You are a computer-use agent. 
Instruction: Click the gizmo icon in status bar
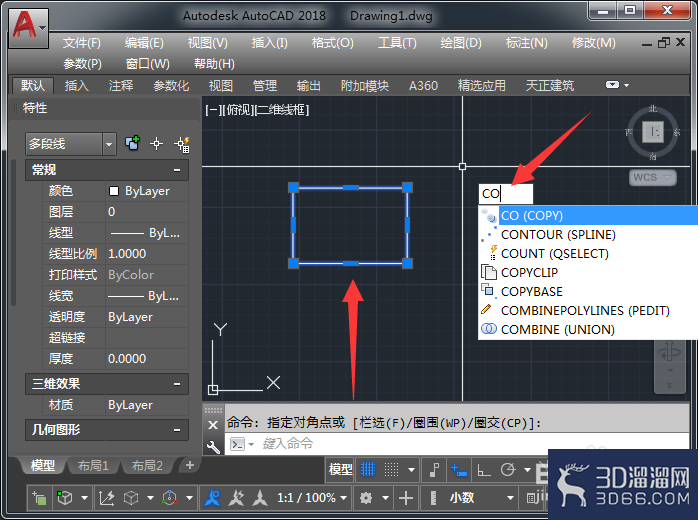click(170, 498)
